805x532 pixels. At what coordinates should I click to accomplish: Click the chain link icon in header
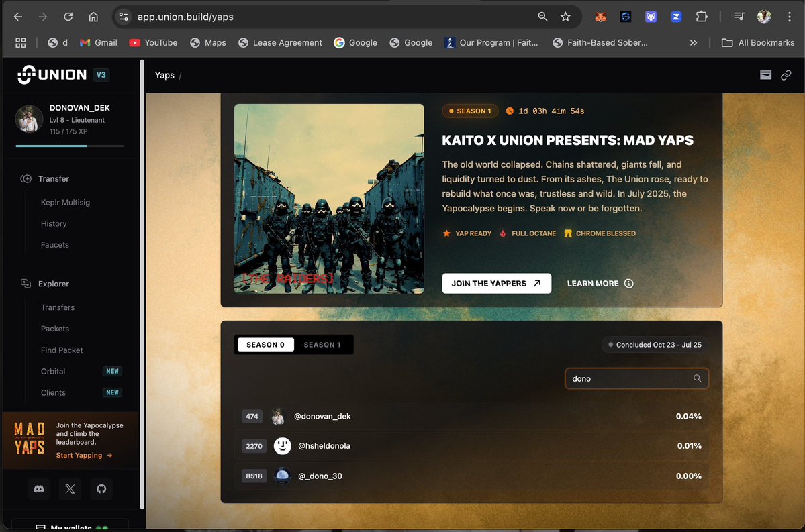point(786,75)
